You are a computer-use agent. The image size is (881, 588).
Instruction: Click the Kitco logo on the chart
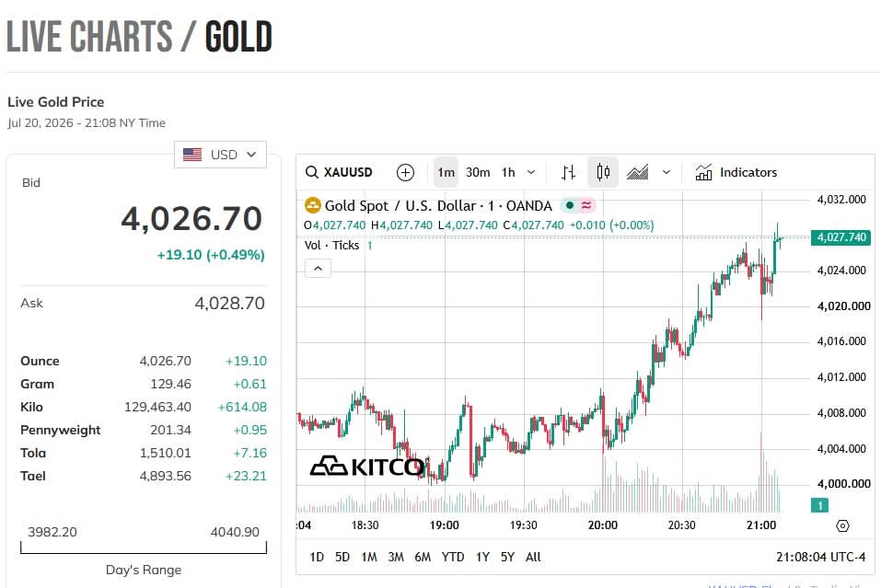click(x=368, y=467)
